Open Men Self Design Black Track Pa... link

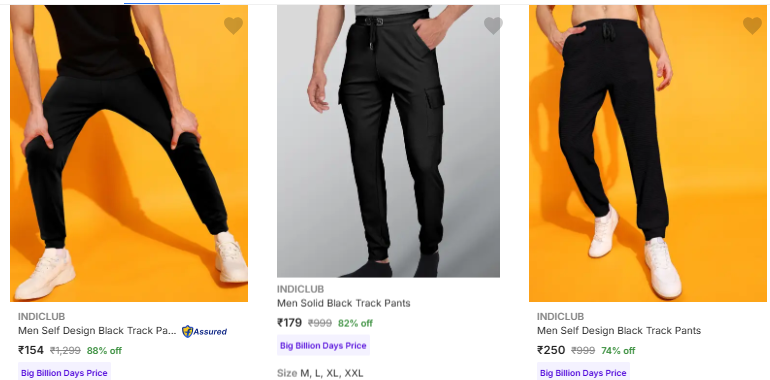(x=97, y=330)
